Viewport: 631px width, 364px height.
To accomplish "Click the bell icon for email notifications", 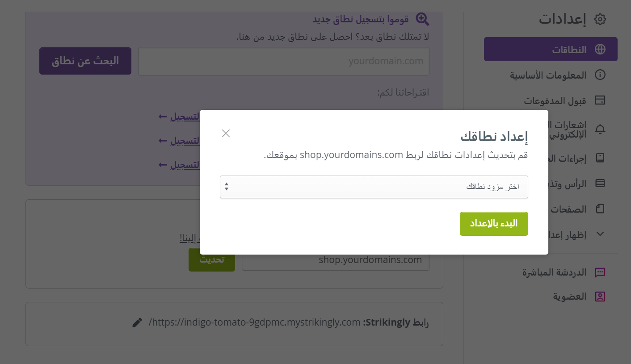I will click(600, 129).
